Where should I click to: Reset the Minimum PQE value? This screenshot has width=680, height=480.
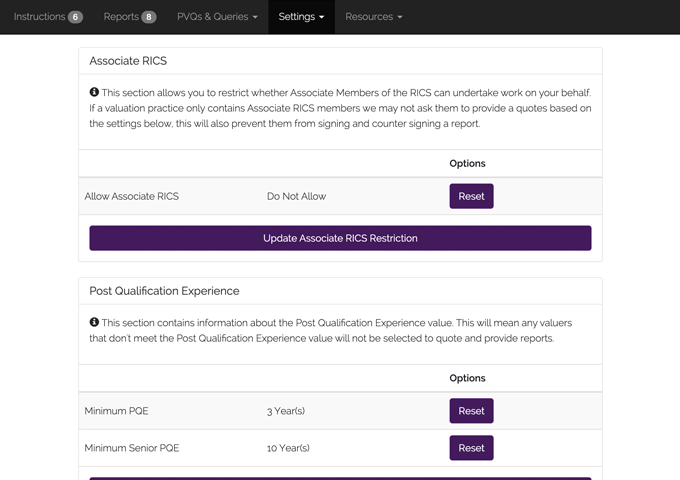471,411
